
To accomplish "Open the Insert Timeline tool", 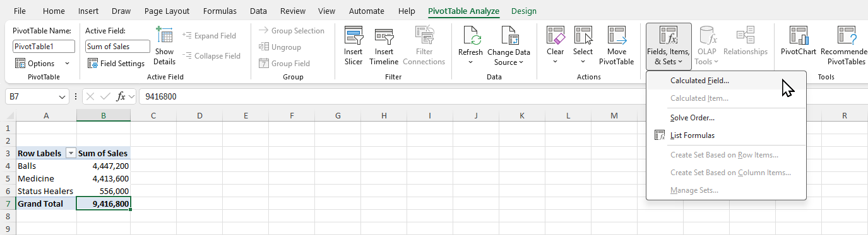I will (x=384, y=47).
